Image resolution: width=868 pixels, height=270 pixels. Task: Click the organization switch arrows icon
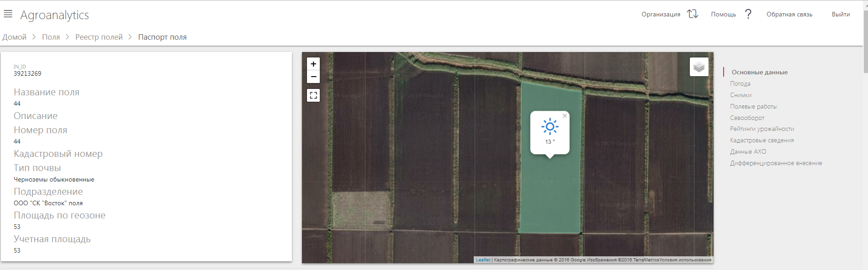tap(693, 14)
